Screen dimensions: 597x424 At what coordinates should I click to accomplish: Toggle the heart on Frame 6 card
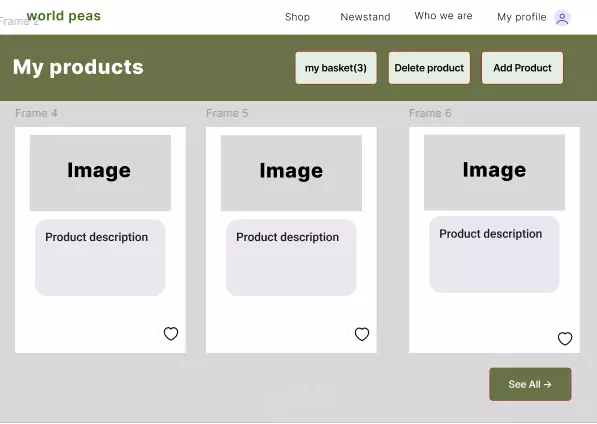(565, 338)
